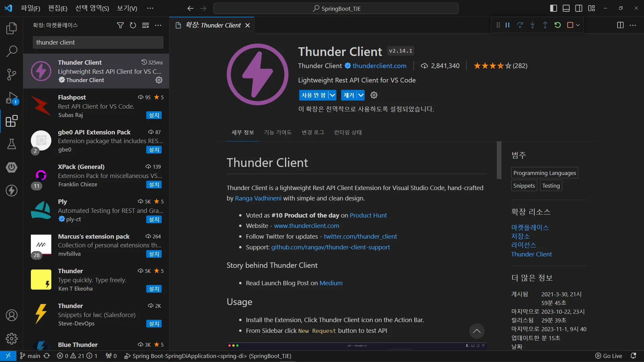644x362 pixels.
Task: Refresh the extensions marketplace list
Action: 133,25
